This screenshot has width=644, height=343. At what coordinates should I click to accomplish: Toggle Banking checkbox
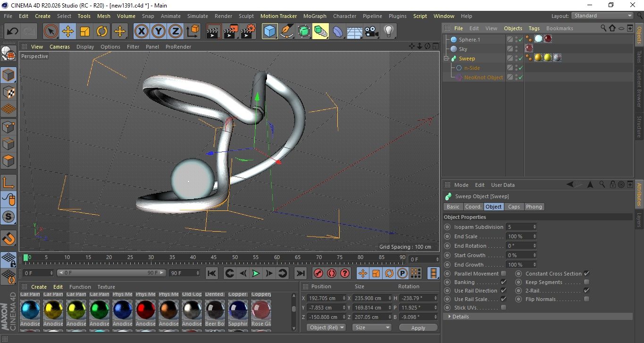coord(503,282)
